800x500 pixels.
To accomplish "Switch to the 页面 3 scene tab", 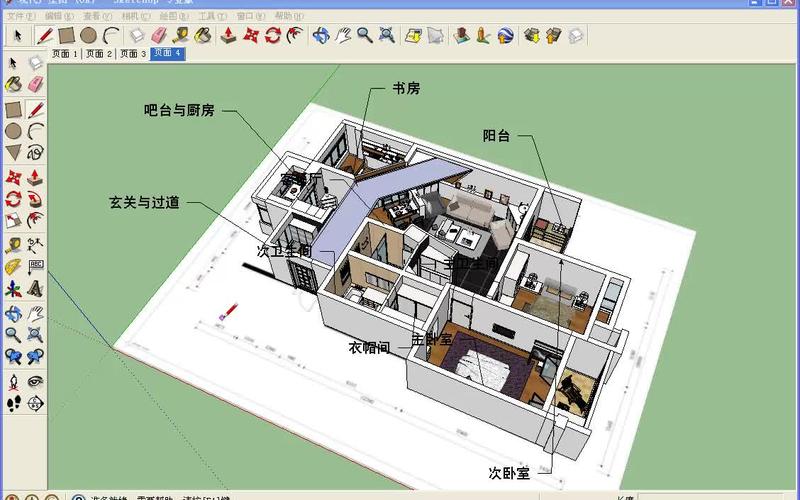I will click(x=133, y=54).
